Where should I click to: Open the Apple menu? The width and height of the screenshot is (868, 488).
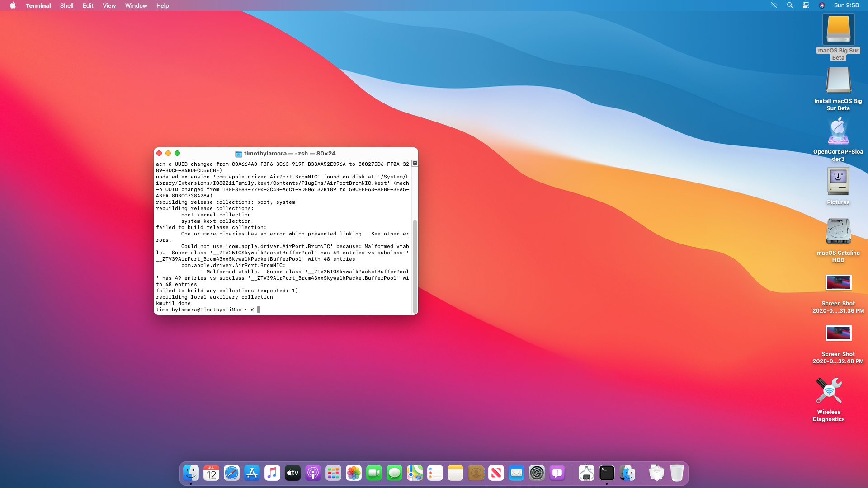click(13, 5)
